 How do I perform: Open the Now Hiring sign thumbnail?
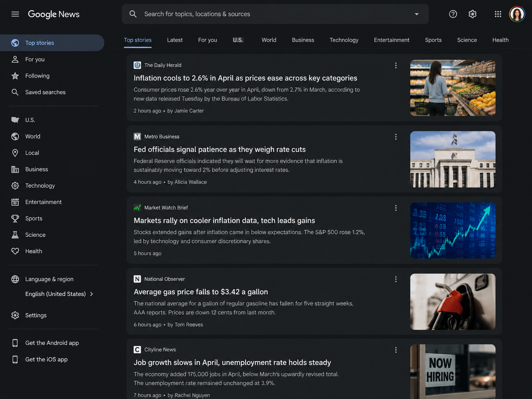tap(453, 371)
